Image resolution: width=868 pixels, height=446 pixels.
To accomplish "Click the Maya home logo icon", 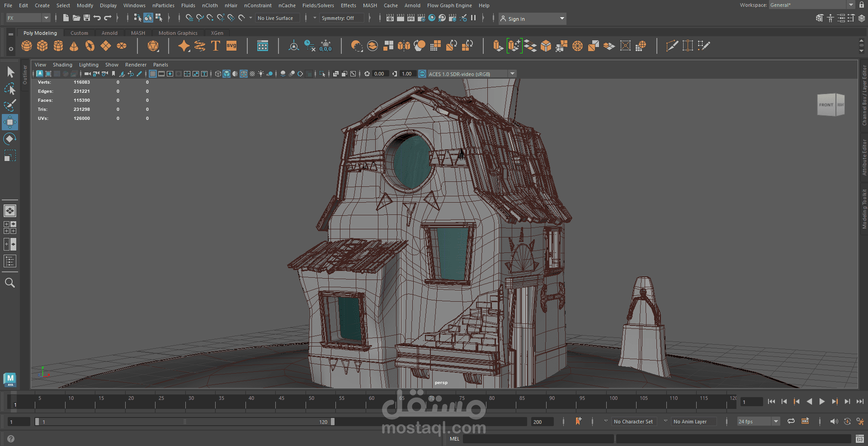I will click(x=10, y=380).
